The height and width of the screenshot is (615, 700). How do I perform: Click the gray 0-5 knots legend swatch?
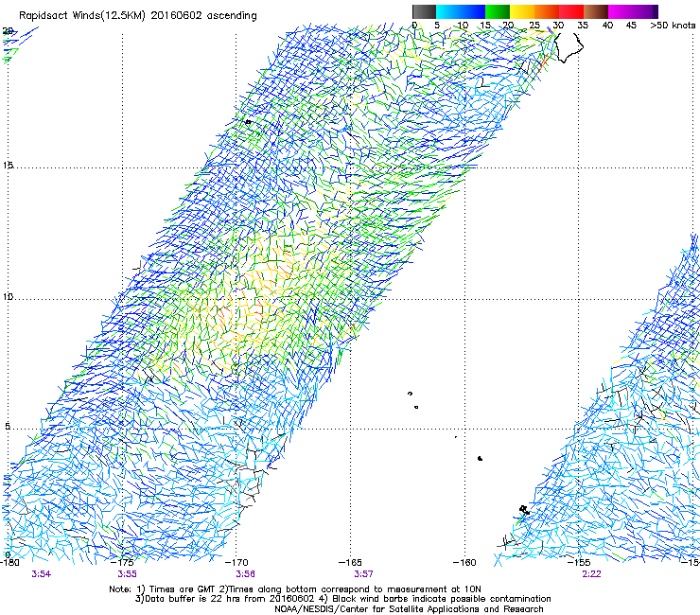424,11
